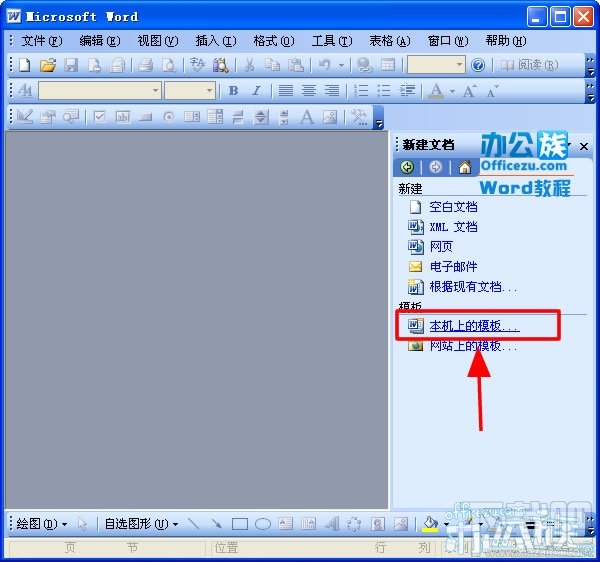
Task: Click the Insert Table icon
Action: 388,65
